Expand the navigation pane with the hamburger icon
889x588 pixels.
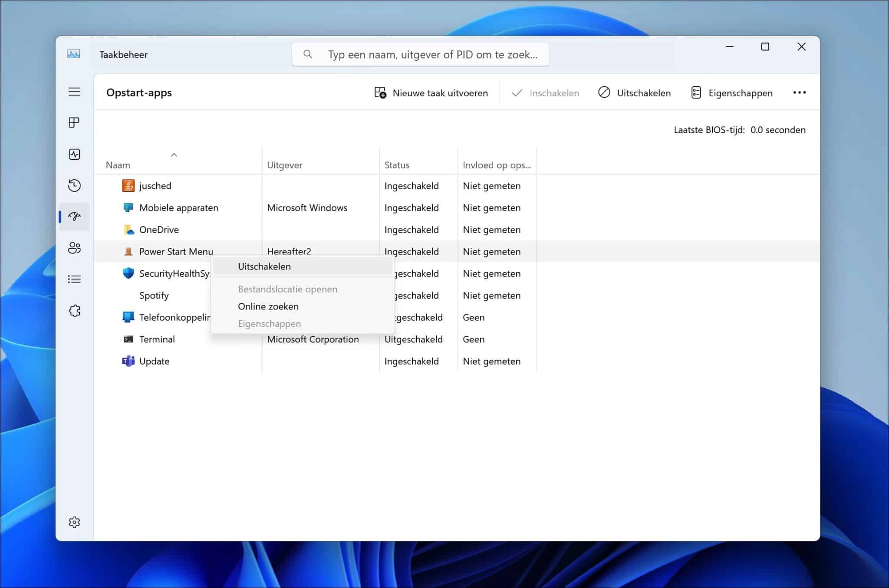pyautogui.click(x=74, y=92)
